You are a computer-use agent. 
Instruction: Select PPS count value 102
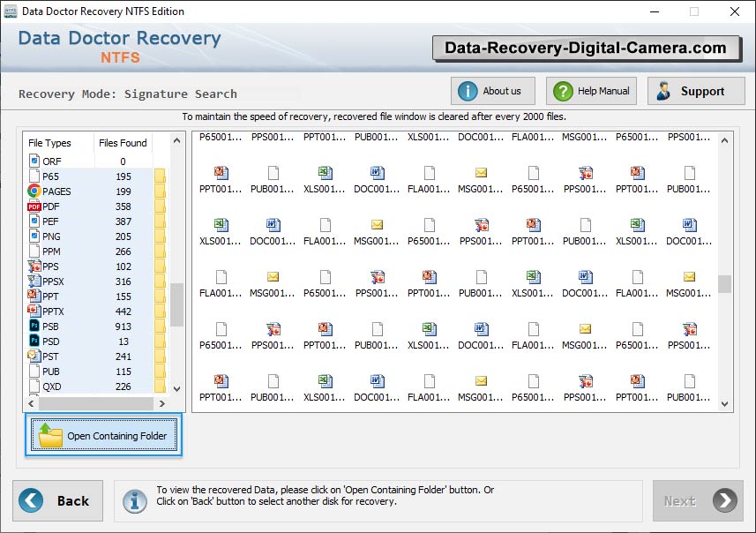[123, 266]
